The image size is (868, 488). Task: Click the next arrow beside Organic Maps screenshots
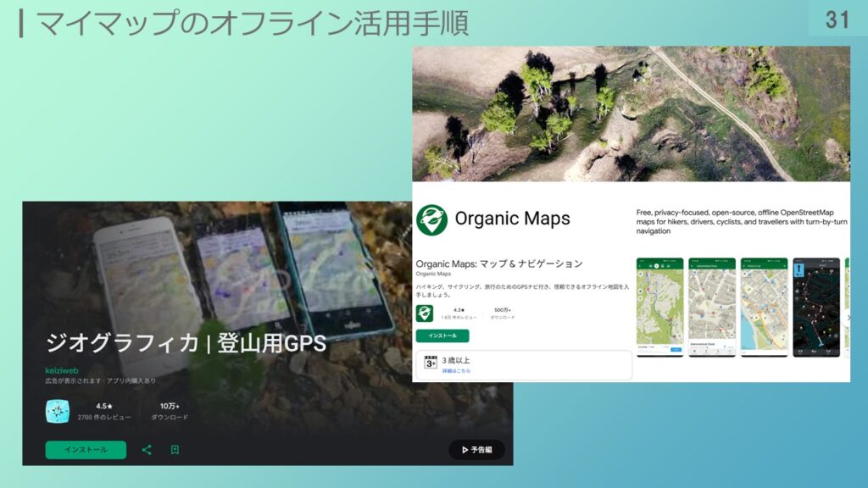point(849,318)
